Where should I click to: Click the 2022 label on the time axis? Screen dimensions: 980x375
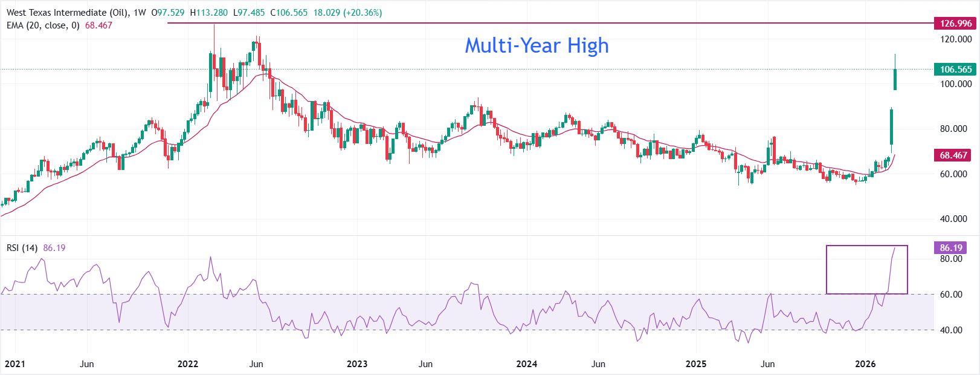tap(188, 364)
